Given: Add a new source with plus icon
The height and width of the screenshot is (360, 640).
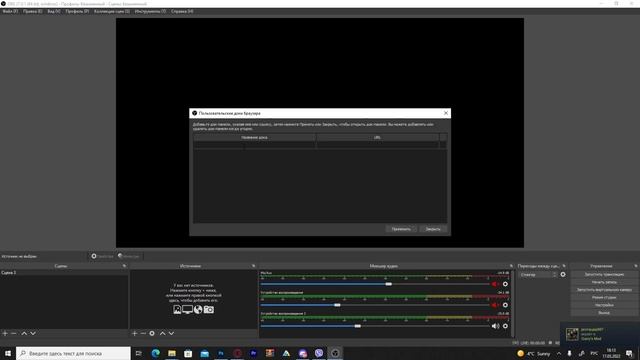Looking at the screenshot, I should click(x=134, y=333).
